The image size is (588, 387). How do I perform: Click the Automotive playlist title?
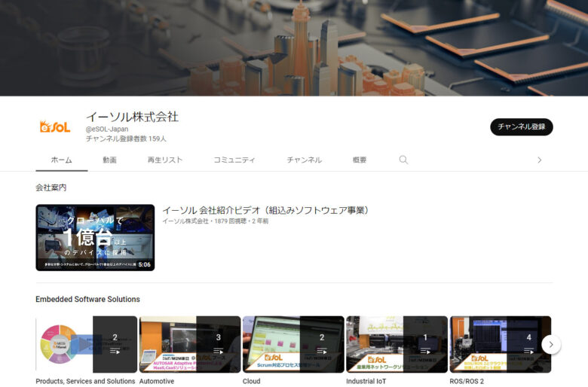point(157,381)
